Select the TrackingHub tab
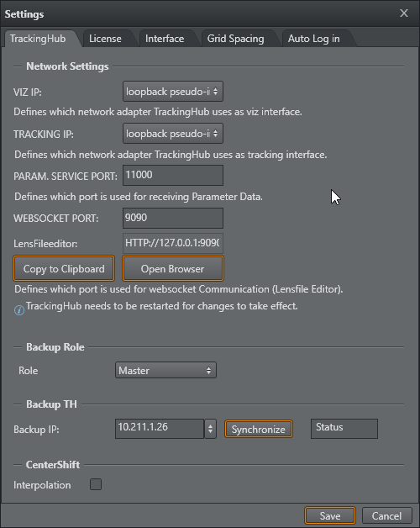Viewport: 420px width, 528px height. pyautogui.click(x=38, y=39)
